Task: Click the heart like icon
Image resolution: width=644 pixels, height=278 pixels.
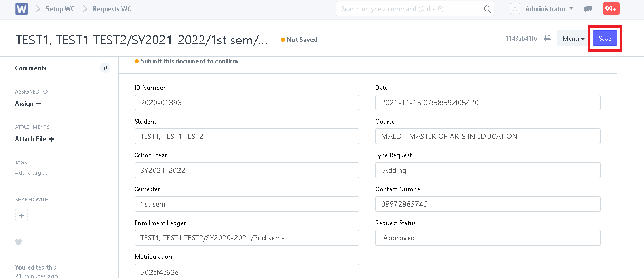Action: 18,242
